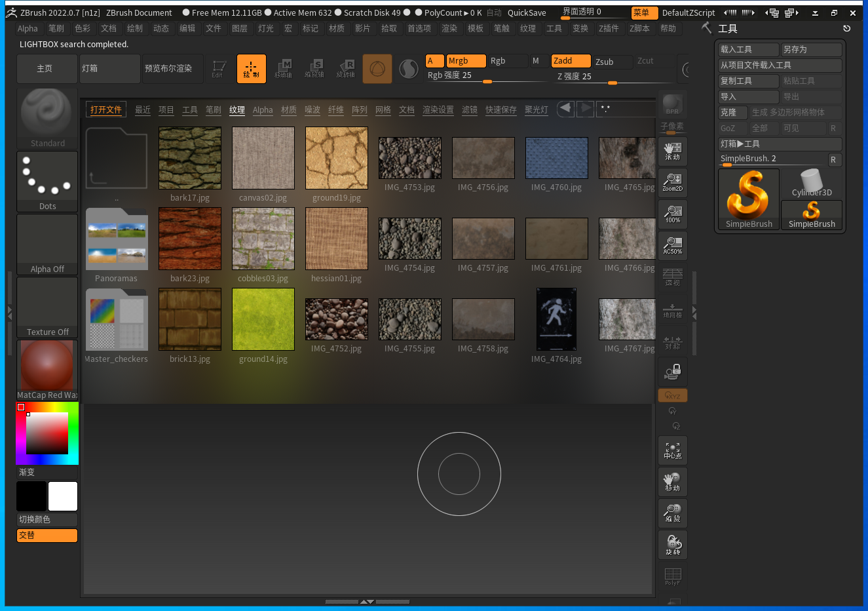Toggle the Zadd button

point(571,61)
